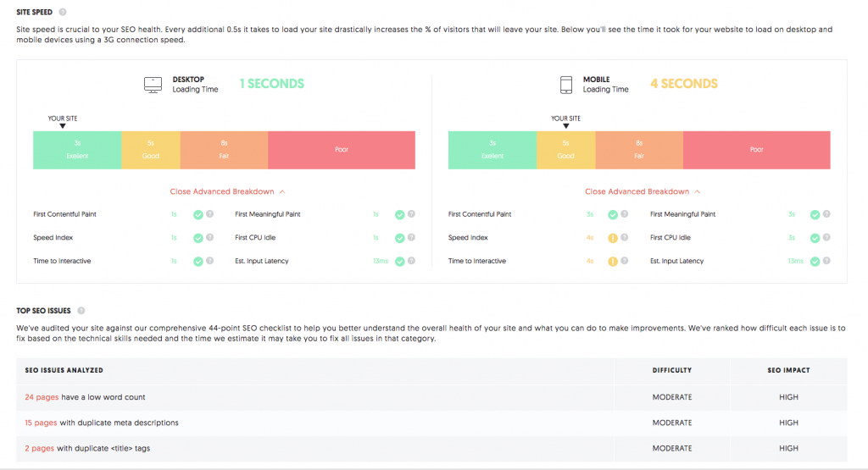Click orange warning icon for mobile Time to Interactive
Image resolution: width=868 pixels, height=470 pixels.
pos(613,262)
